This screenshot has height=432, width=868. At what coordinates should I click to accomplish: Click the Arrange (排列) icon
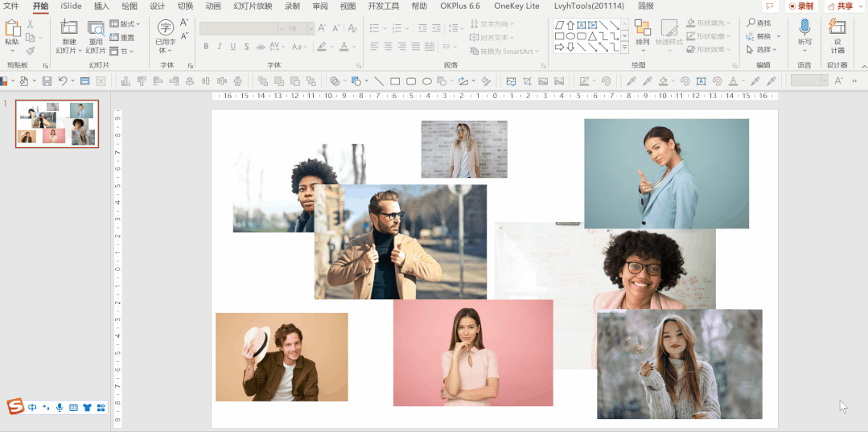coord(642,29)
